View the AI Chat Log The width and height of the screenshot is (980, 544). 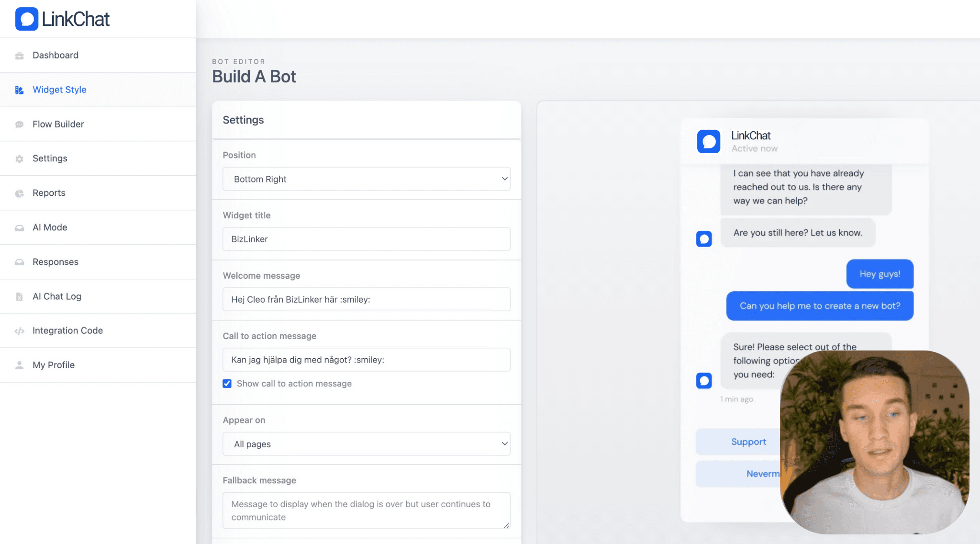click(98, 296)
